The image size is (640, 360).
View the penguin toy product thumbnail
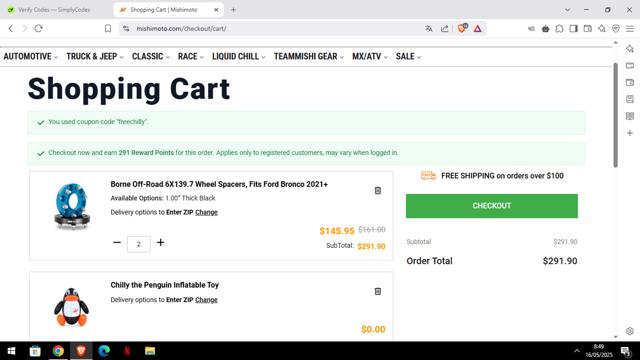click(71, 307)
